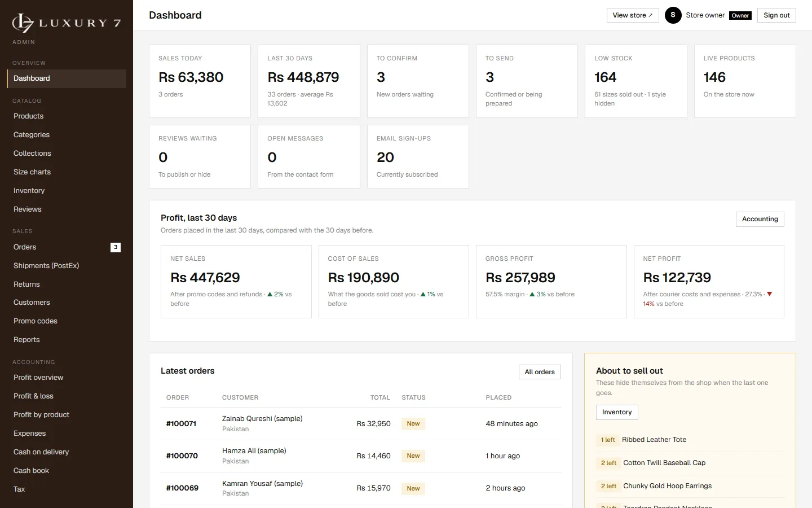This screenshot has height=508, width=812.
Task: Click customer name Zainab Qureshi (sample)
Action: click(262, 419)
